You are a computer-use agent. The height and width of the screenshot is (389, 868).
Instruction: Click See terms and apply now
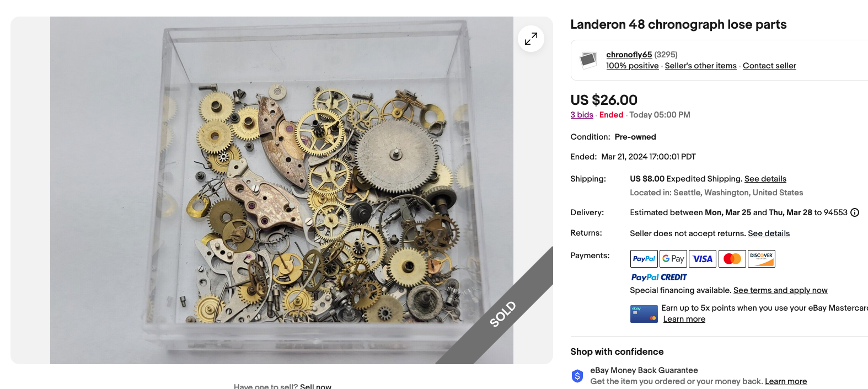pos(780,290)
